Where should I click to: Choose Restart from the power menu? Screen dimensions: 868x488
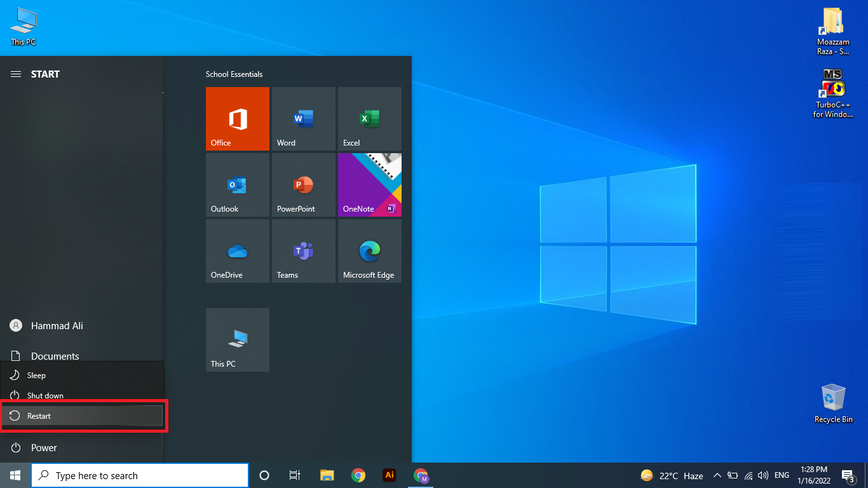pyautogui.click(x=82, y=416)
